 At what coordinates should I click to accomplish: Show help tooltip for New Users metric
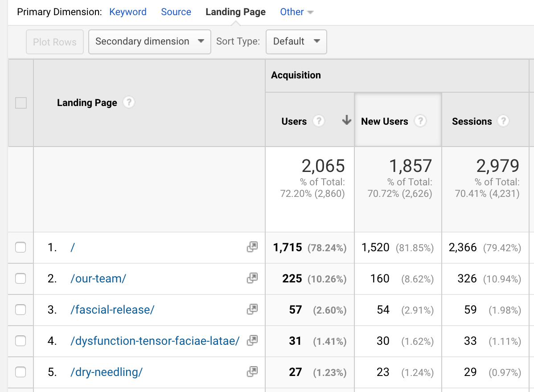pos(420,121)
